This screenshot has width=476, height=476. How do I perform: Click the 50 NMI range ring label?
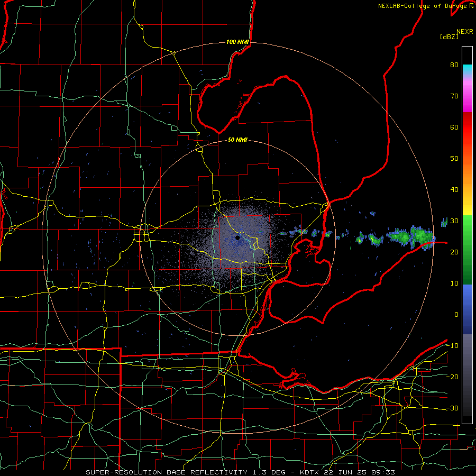point(237,140)
